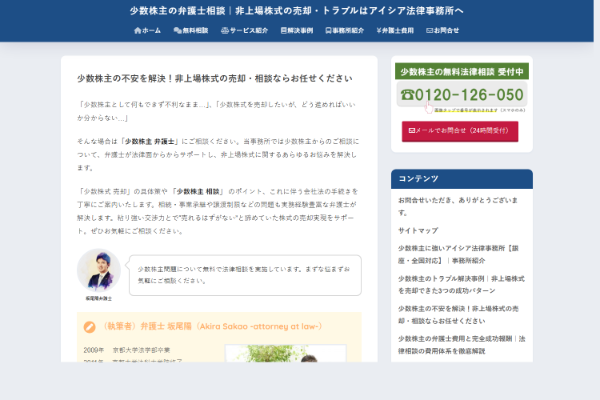This screenshot has width=600, height=400.
Task: Open the お問合せ menu item
Action: tap(442, 31)
